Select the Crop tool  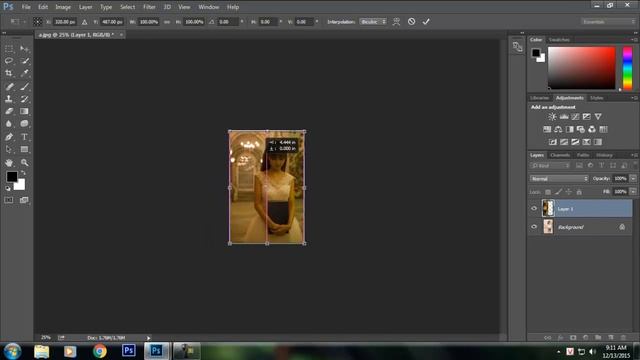tap(9, 73)
